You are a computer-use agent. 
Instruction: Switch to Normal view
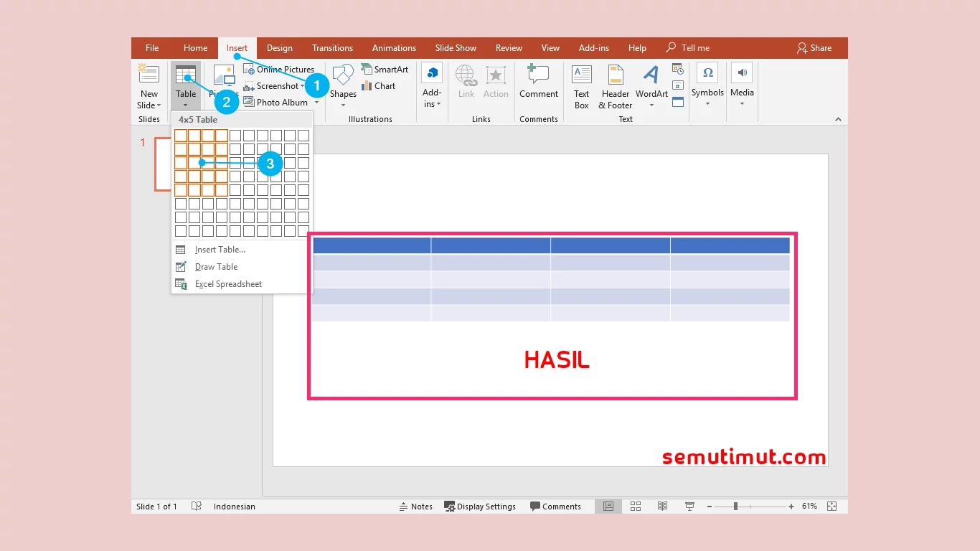pyautogui.click(x=608, y=506)
